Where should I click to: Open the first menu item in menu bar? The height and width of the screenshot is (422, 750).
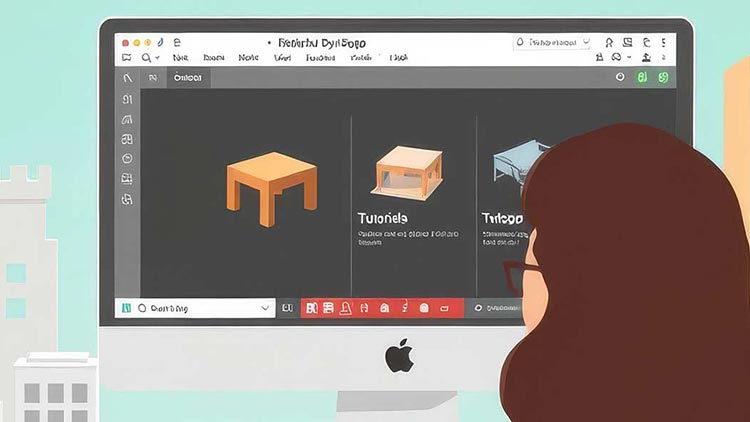point(180,58)
